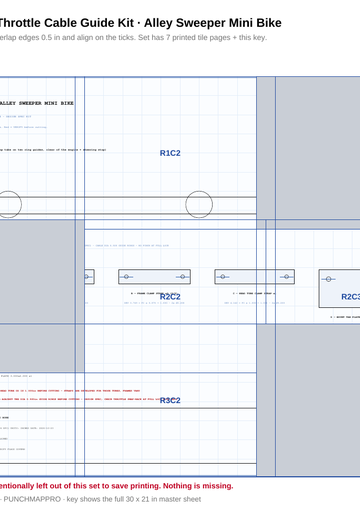
Task: Click the PUNCHMAPPRO master sheet footer line
Action: pyautogui.click(x=100, y=499)
